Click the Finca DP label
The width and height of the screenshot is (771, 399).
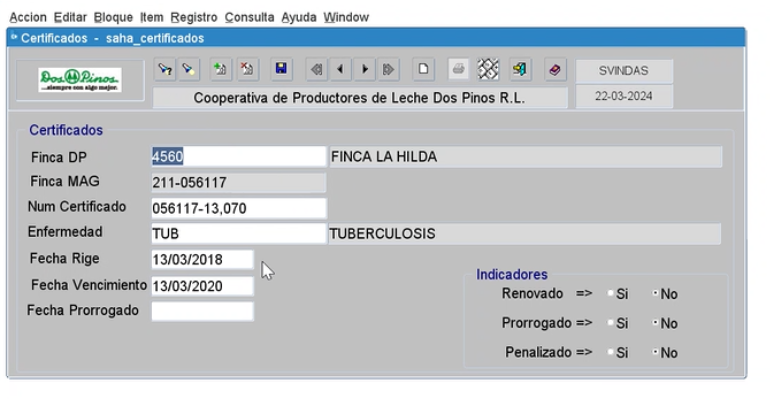coord(59,157)
